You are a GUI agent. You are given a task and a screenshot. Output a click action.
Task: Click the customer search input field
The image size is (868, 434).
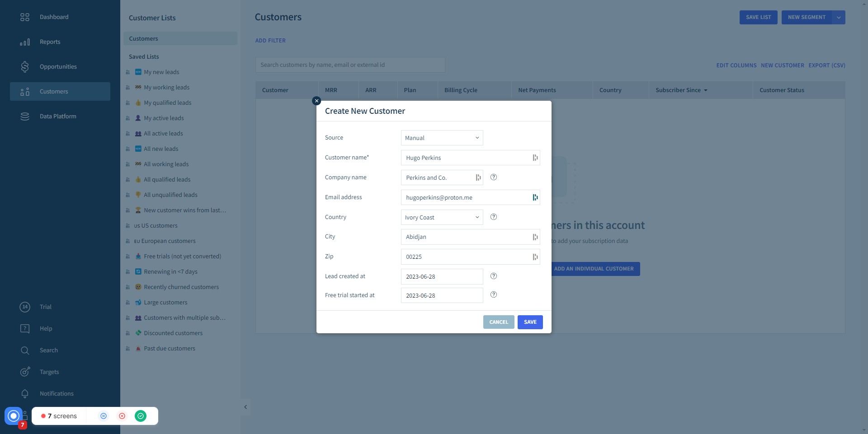pos(350,65)
